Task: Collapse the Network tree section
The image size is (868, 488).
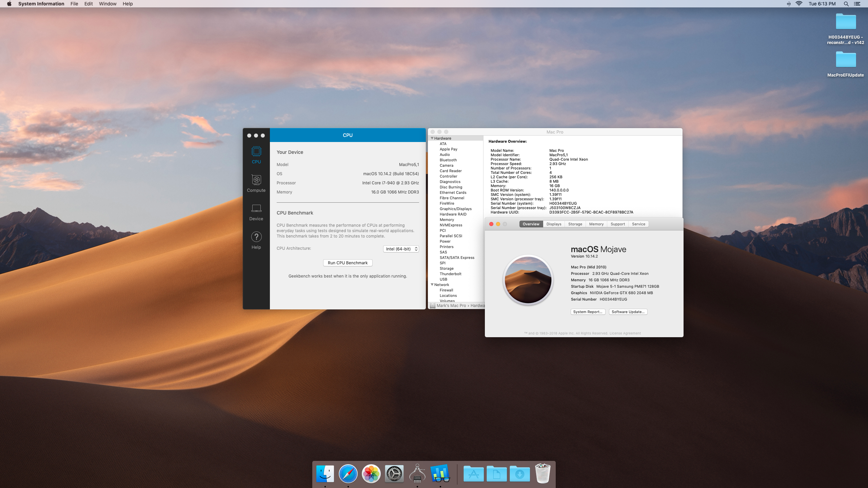Action: pyautogui.click(x=432, y=285)
